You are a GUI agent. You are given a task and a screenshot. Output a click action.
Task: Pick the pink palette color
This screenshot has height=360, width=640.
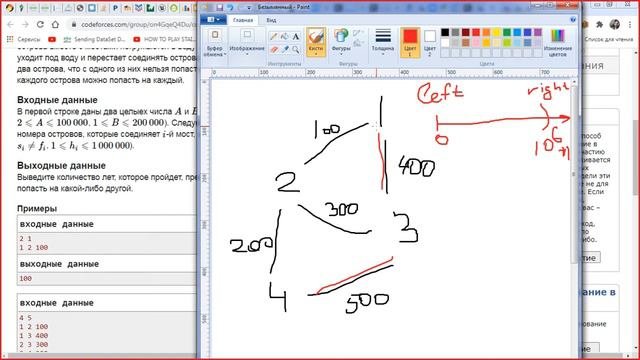click(x=476, y=42)
